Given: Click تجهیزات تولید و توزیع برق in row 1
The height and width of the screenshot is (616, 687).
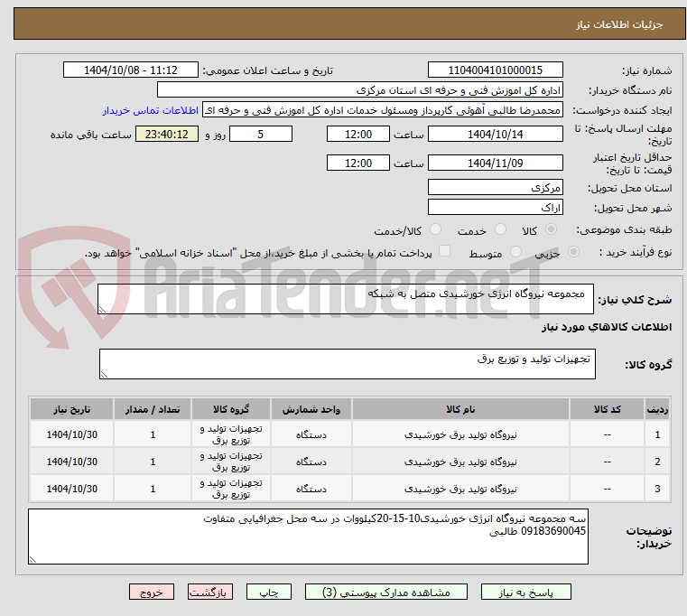Looking at the screenshot, I should tap(231, 434).
